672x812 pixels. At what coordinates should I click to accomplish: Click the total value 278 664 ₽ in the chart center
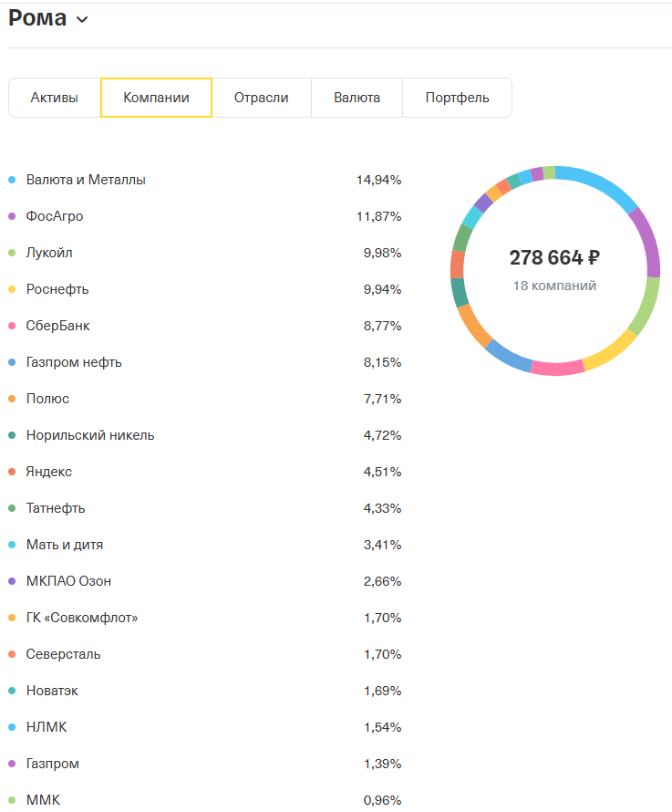coord(553,258)
